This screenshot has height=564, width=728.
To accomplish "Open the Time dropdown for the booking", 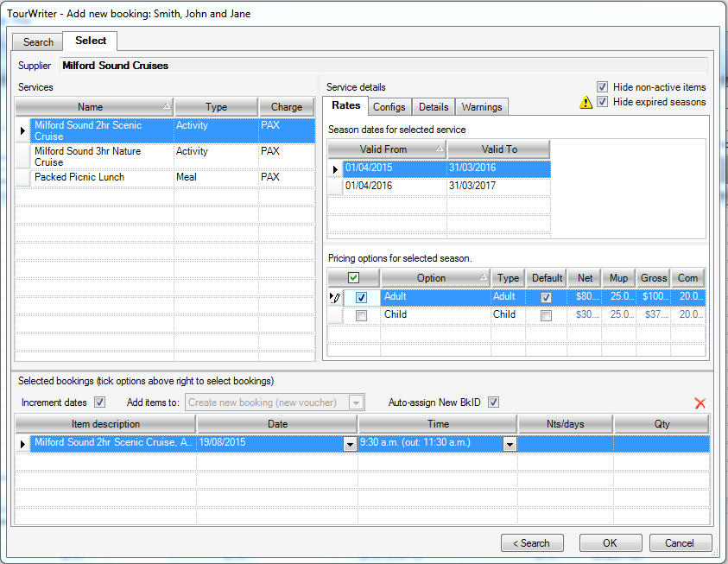I will (510, 444).
